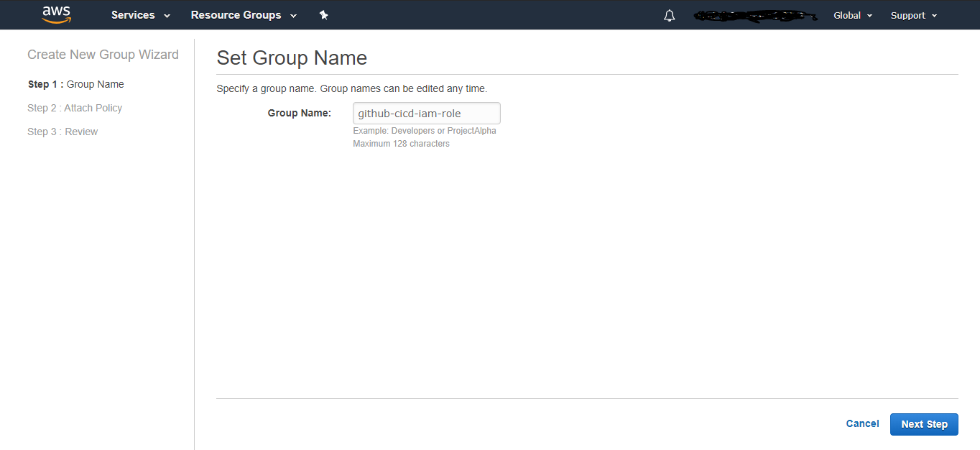
Task: Select Step 3: Review
Action: click(x=63, y=131)
